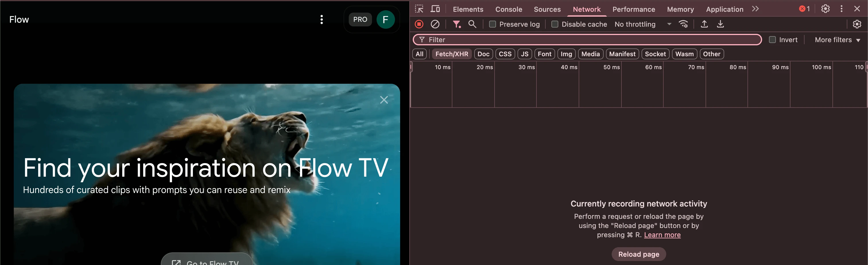Viewport: 868px width, 265px height.
Task: Open network search magnifier
Action: click(x=472, y=24)
